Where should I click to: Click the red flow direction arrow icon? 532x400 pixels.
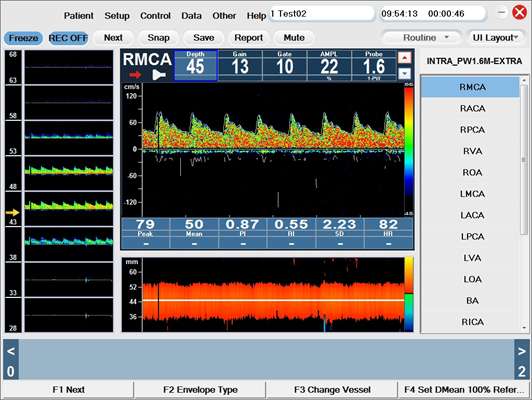point(135,75)
